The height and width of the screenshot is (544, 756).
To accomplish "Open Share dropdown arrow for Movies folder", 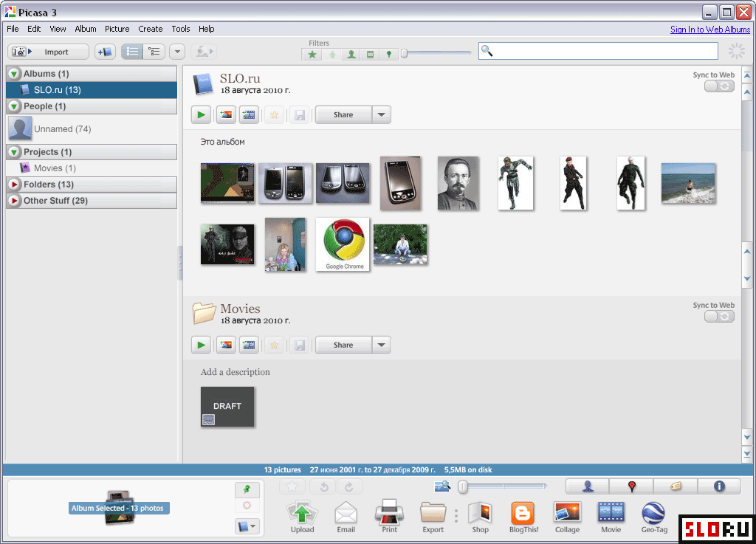I will tap(382, 345).
